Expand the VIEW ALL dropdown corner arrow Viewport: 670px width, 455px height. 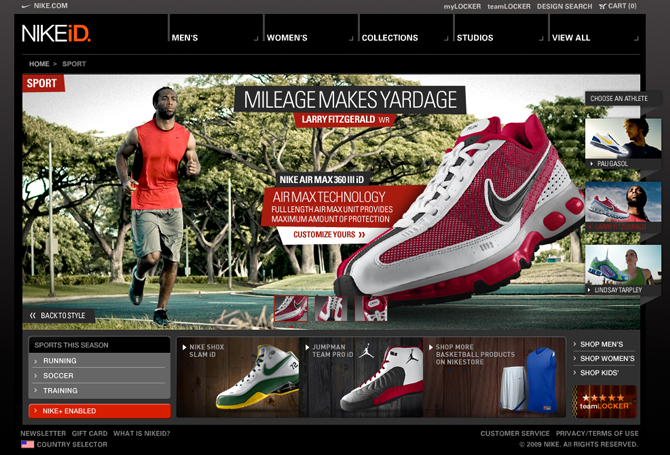pyautogui.click(x=636, y=39)
